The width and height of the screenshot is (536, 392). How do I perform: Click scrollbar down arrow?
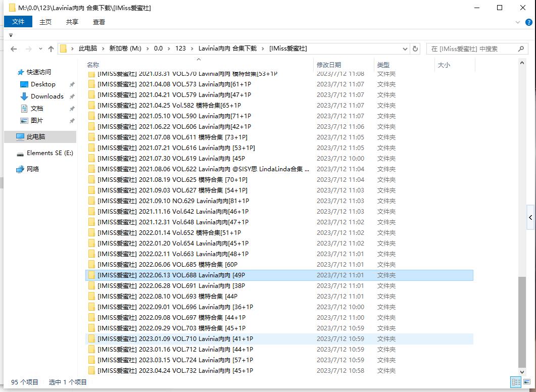pyautogui.click(x=522, y=372)
